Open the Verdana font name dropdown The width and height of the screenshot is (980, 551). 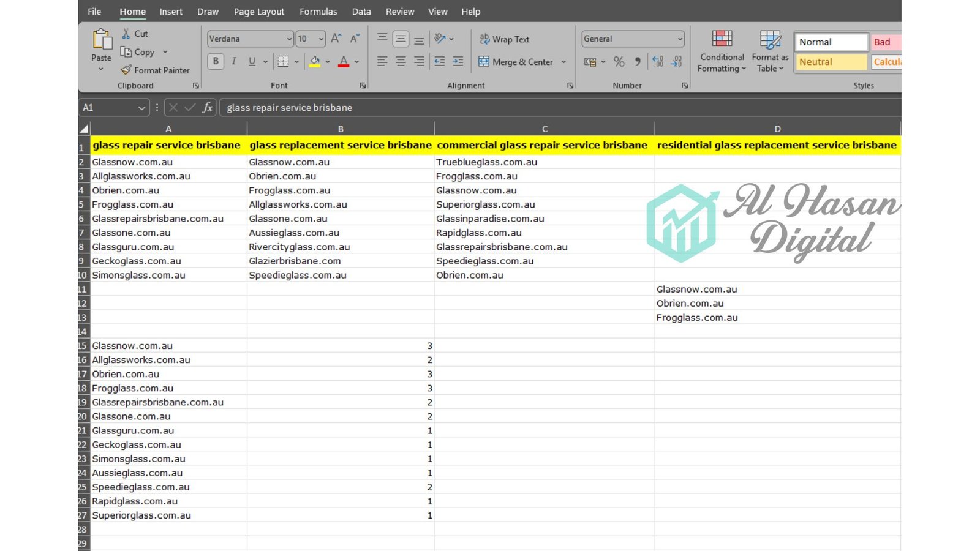[290, 39]
